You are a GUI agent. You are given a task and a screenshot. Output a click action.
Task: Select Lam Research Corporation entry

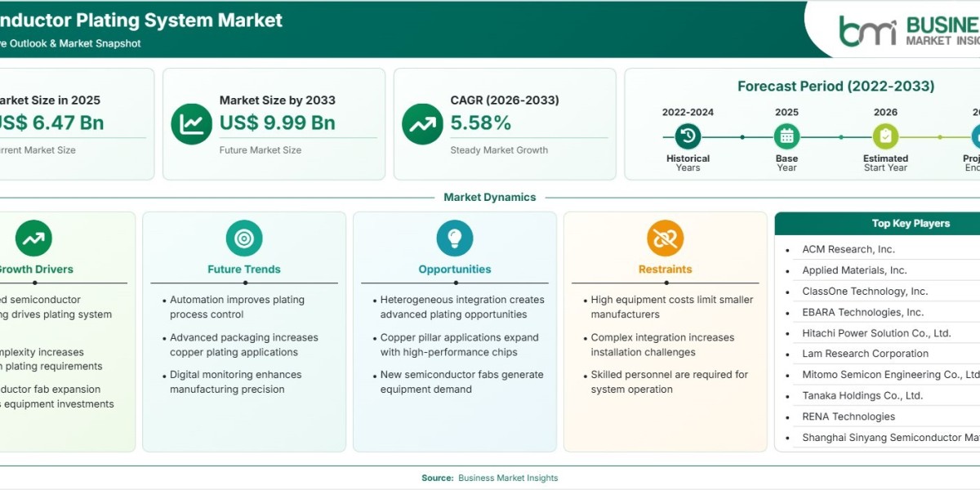865,354
